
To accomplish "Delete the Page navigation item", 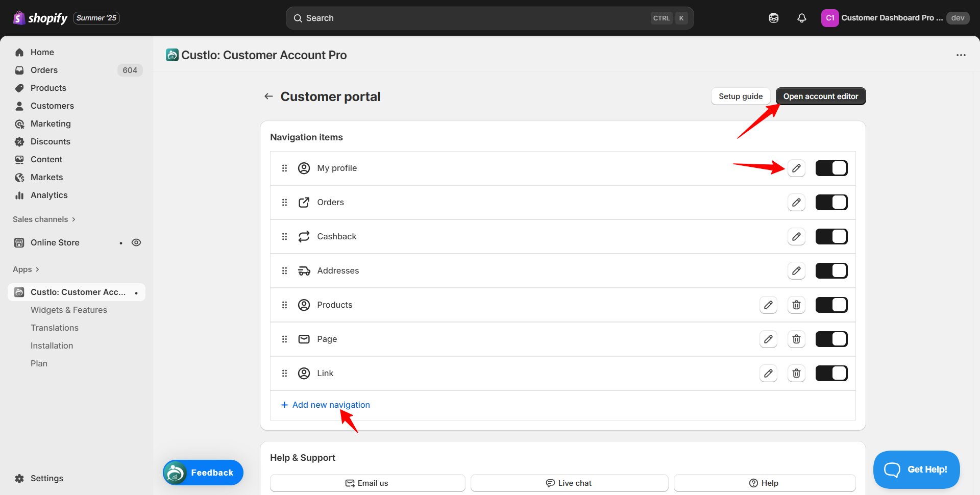I will (796, 339).
